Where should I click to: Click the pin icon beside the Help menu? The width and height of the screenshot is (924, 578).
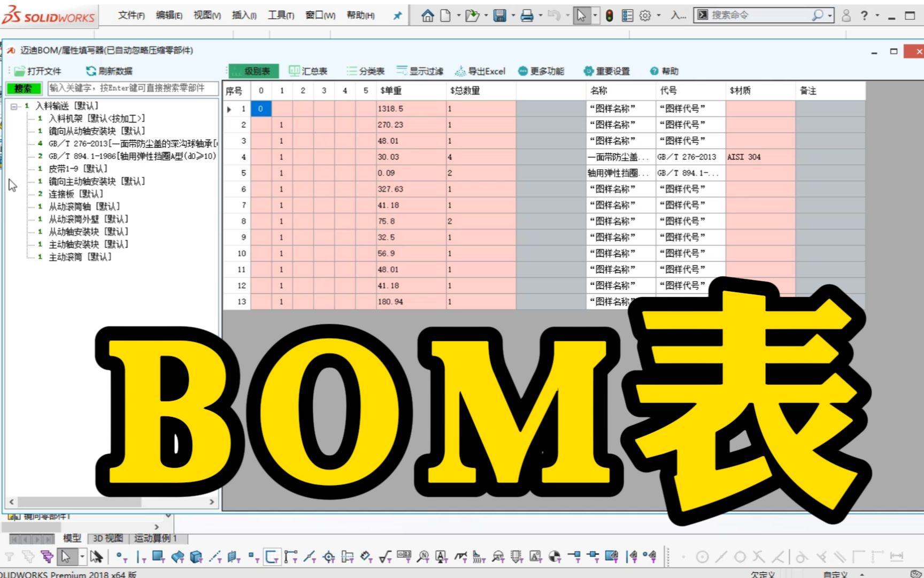[397, 16]
